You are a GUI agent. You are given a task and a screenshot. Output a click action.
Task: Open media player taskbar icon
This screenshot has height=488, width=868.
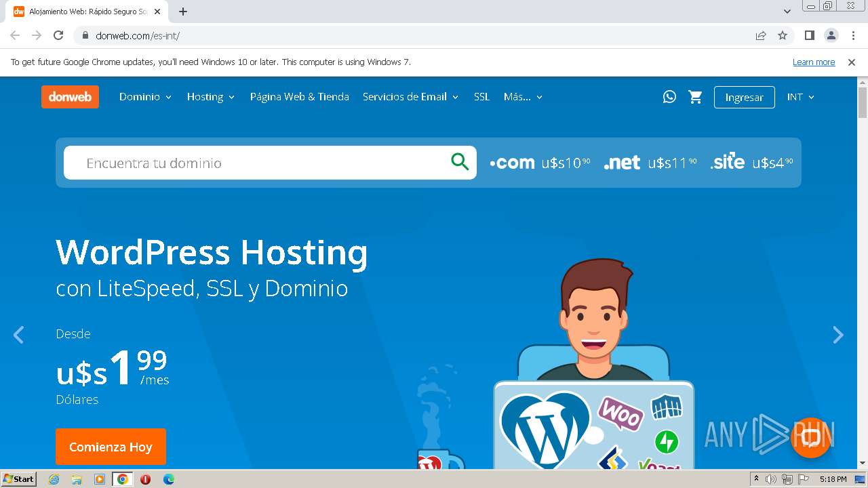(x=100, y=479)
